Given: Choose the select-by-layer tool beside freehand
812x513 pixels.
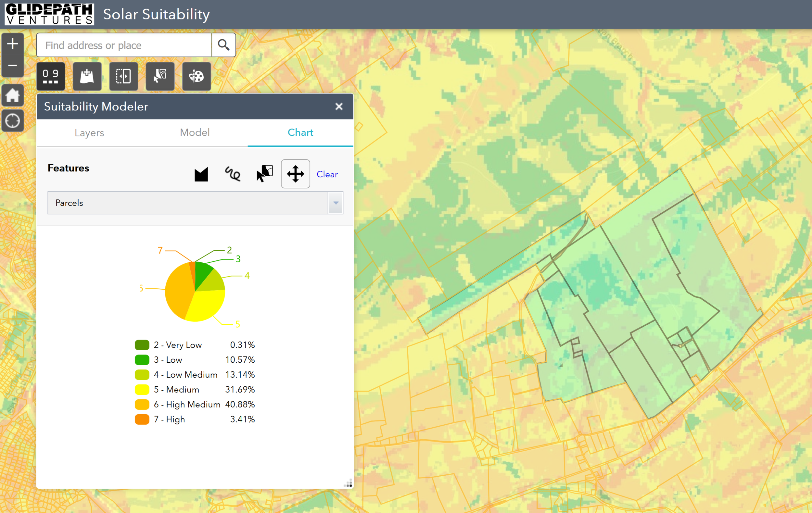Looking at the screenshot, I should (264, 174).
